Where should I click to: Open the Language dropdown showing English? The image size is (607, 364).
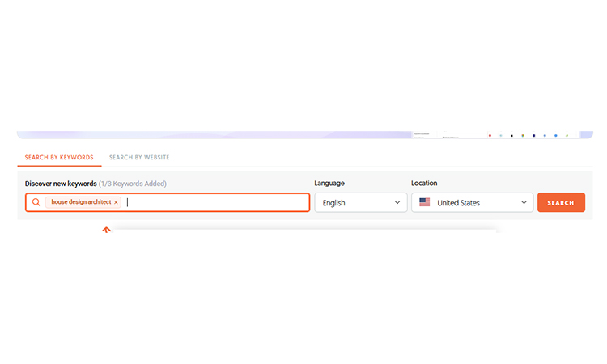point(361,203)
